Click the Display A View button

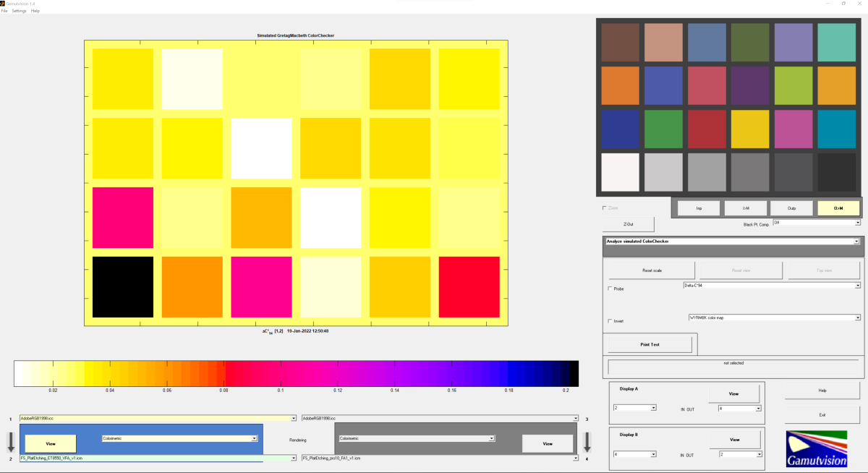tap(733, 393)
